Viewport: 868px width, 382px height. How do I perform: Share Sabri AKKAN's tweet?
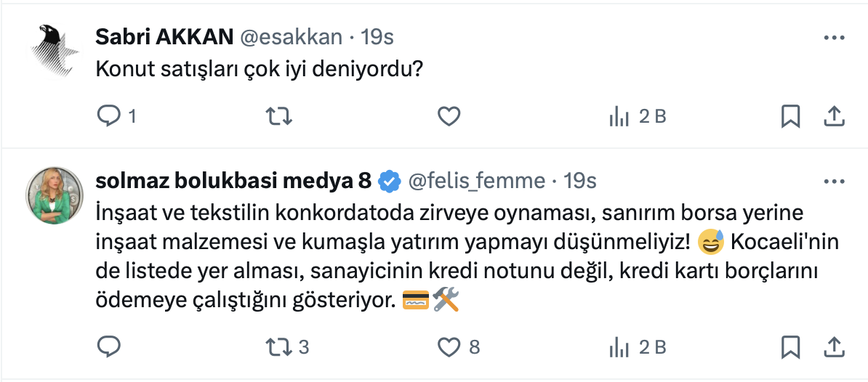[x=834, y=116]
